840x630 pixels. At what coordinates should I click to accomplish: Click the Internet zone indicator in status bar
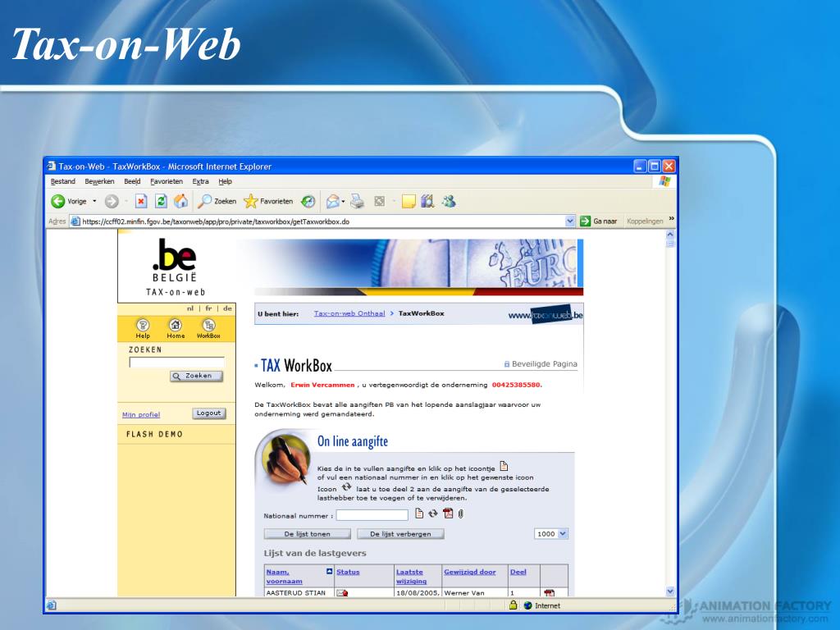click(x=542, y=605)
